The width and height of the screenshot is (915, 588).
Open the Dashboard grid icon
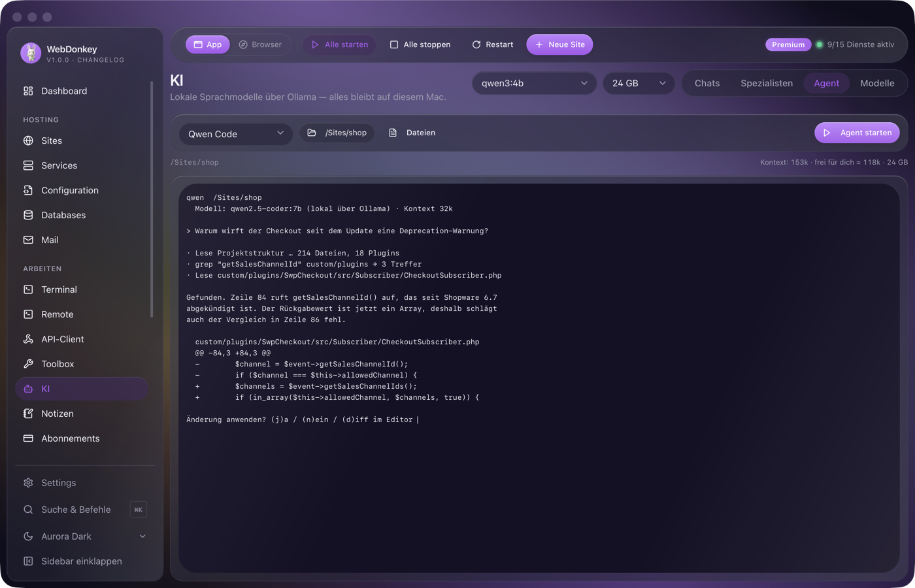[28, 91]
